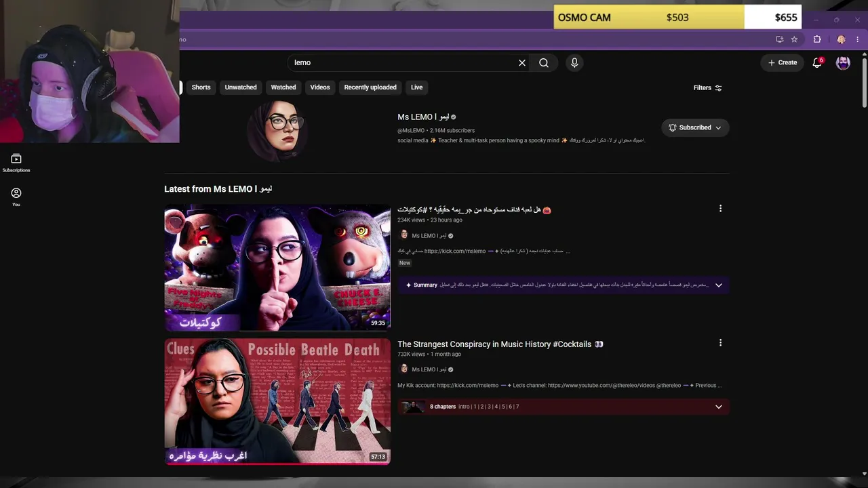The width and height of the screenshot is (868, 488).
Task: Select the Live filter chip
Action: [416, 87]
